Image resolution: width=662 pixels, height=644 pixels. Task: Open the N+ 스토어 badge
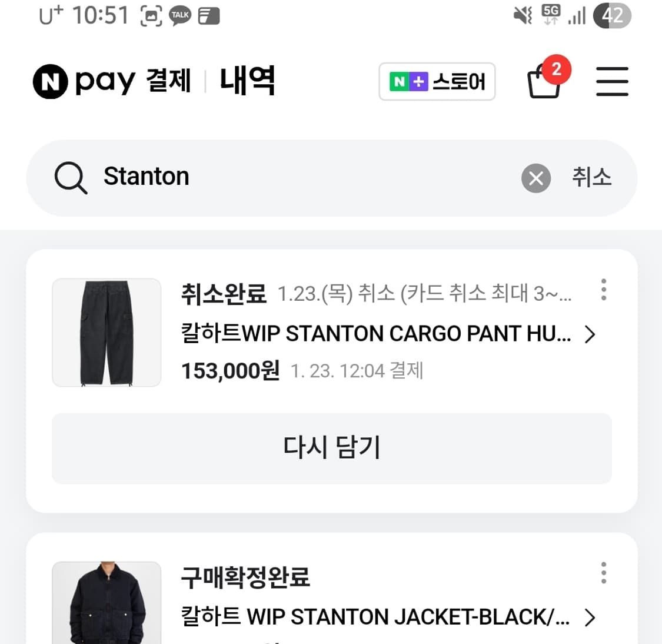click(x=437, y=82)
